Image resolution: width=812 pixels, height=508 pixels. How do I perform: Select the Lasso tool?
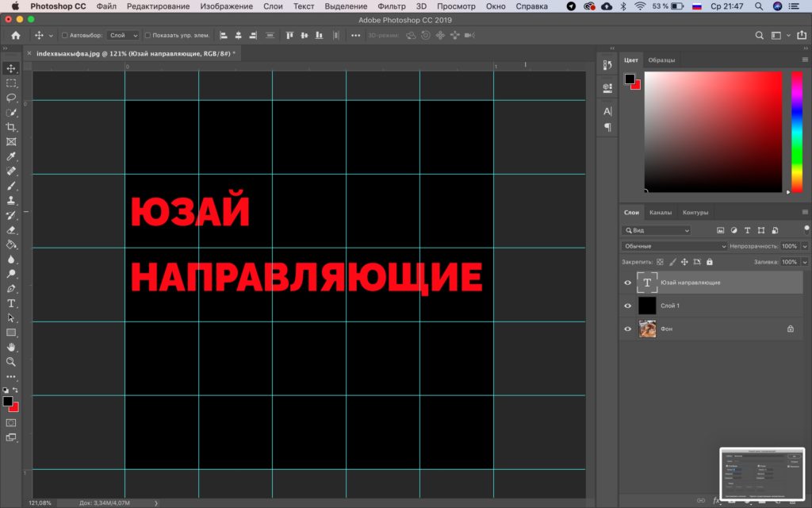coord(12,98)
